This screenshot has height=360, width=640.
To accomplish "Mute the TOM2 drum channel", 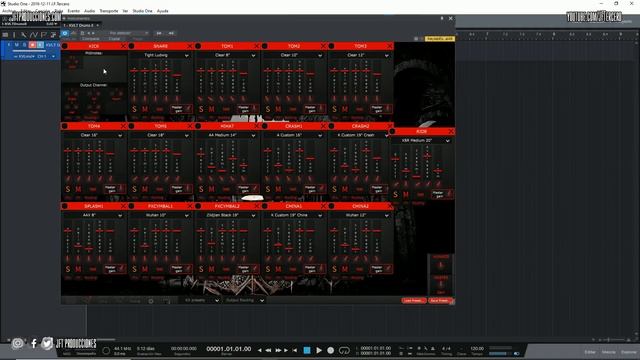I will pyautogui.click(x=278, y=109).
